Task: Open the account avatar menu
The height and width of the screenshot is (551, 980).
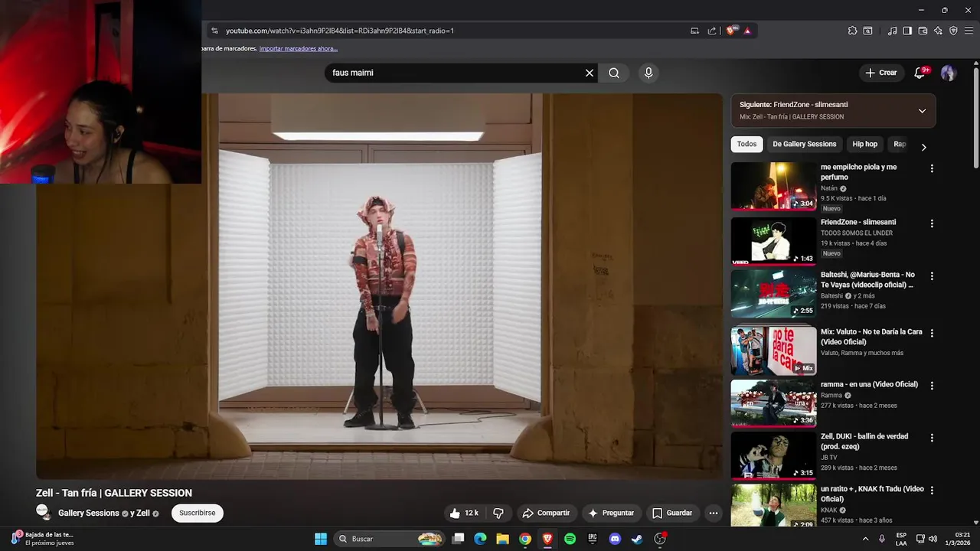Action: click(x=949, y=73)
